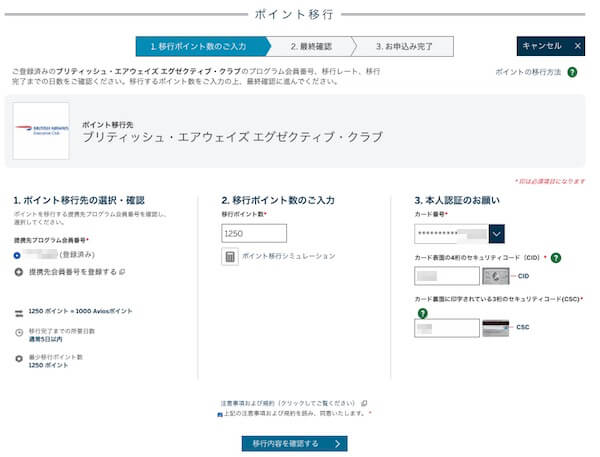Select step 2 最終確認 tab
600x457 pixels.
pos(311,47)
